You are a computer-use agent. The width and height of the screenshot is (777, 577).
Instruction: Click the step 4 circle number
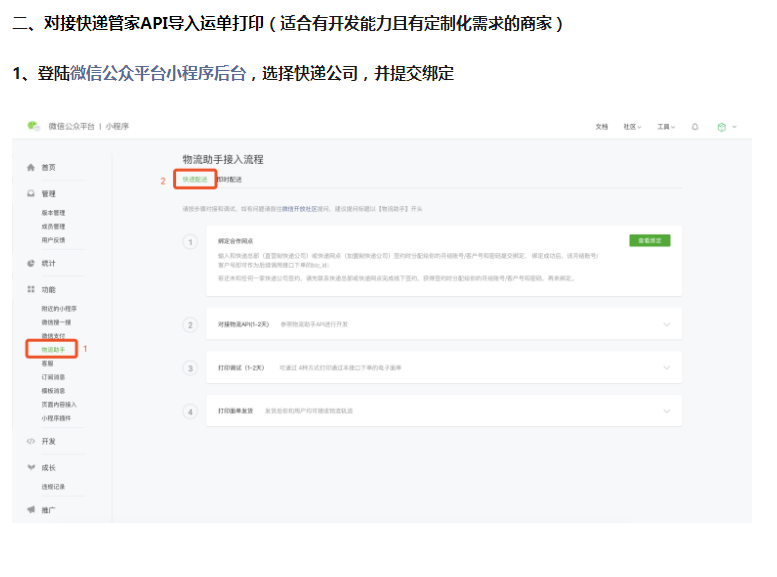[x=190, y=411]
